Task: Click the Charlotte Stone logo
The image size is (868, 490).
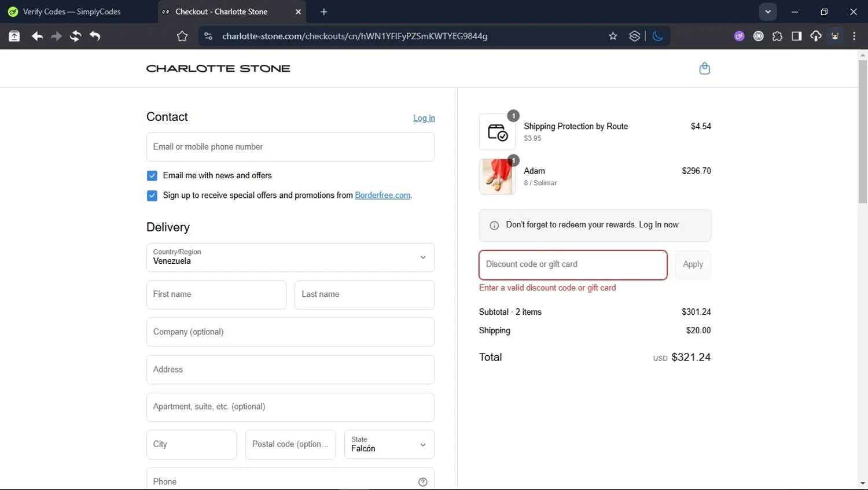Action: pyautogui.click(x=218, y=68)
